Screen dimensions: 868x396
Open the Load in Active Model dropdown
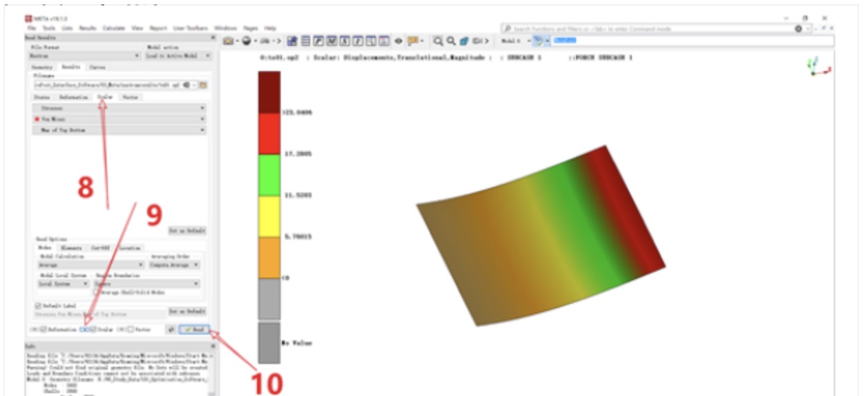point(178,56)
